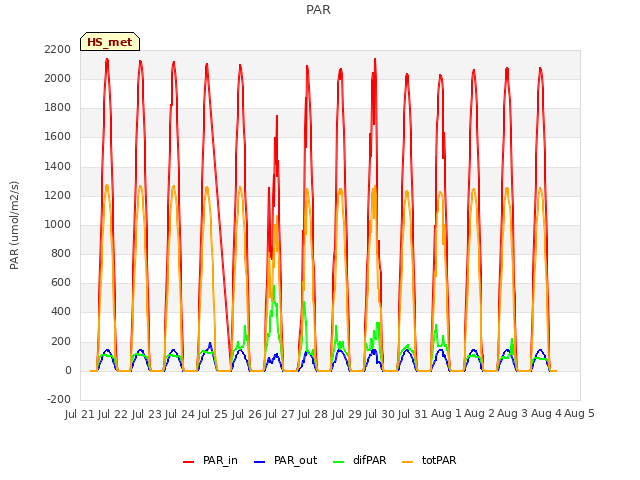Click the 2000 y-axis tick label
Image resolution: width=640 pixels, height=480 pixels.
(58, 78)
